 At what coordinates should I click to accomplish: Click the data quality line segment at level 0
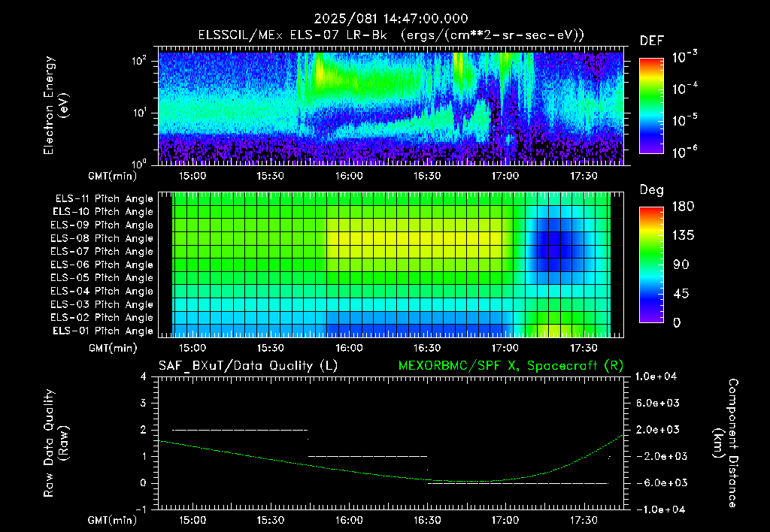[x=518, y=483]
